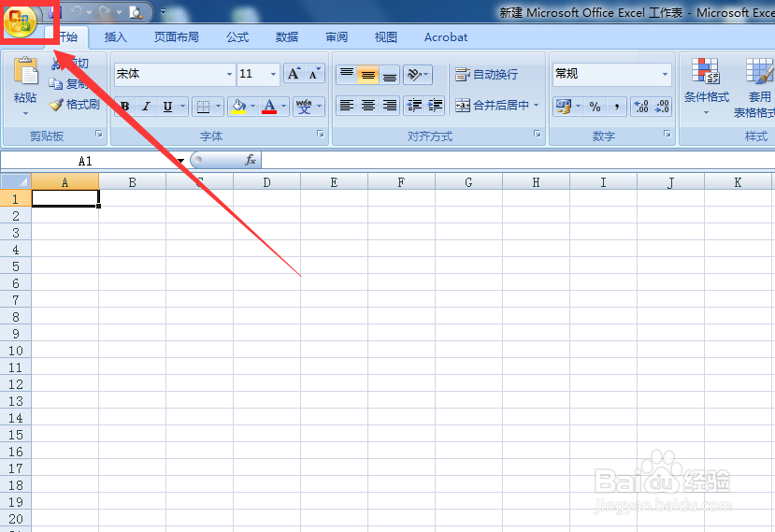Select column H header

(x=536, y=182)
